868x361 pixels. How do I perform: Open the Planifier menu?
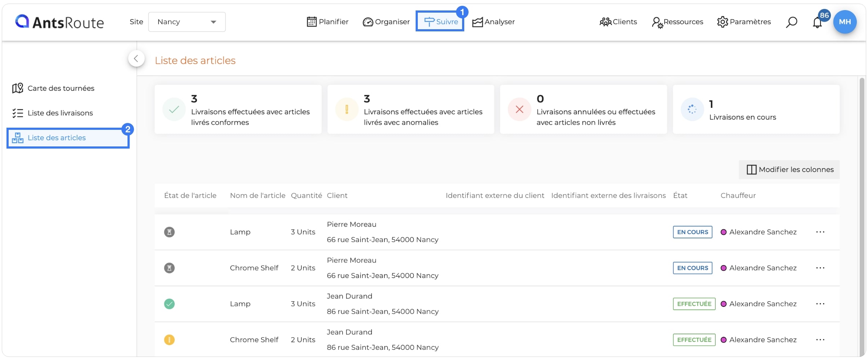[327, 22]
